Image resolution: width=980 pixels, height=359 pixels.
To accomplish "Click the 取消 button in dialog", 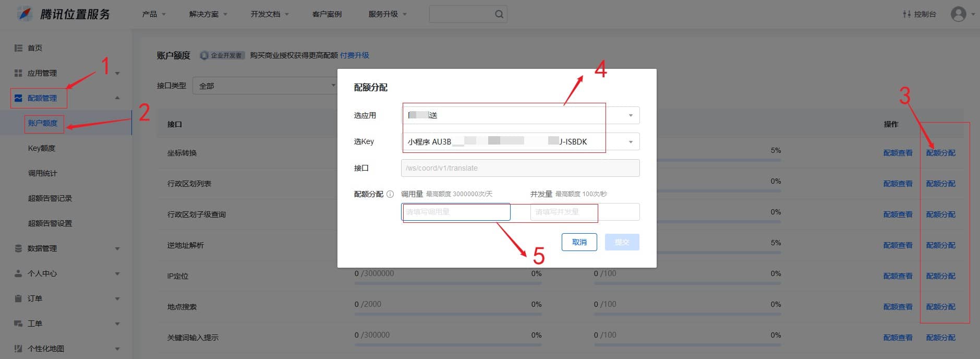I will [x=579, y=242].
